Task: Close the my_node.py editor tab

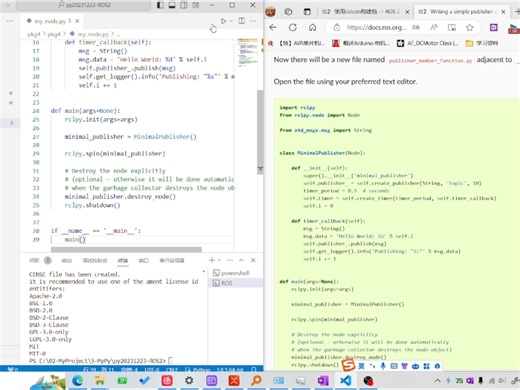Action: [77, 21]
